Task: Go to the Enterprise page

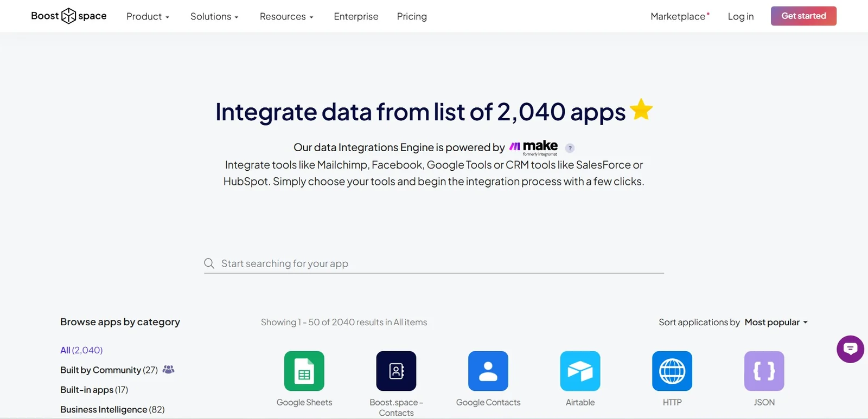Action: pyautogui.click(x=356, y=16)
